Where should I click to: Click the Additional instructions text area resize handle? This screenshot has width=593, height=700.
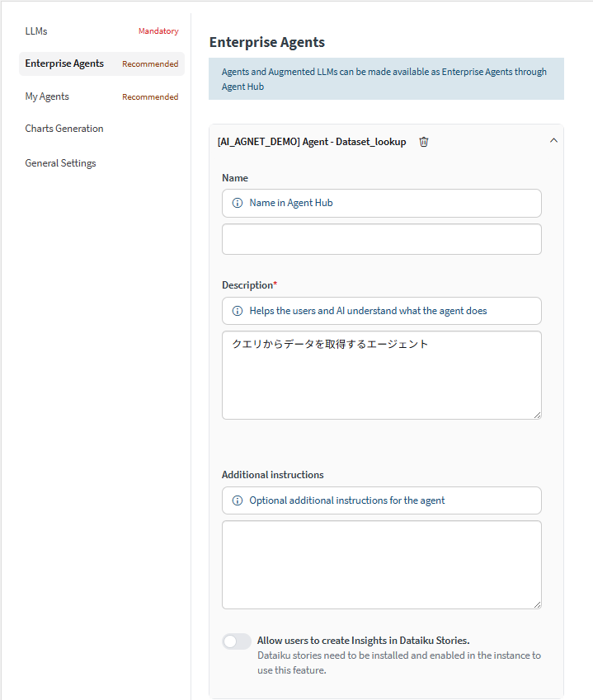click(x=537, y=604)
